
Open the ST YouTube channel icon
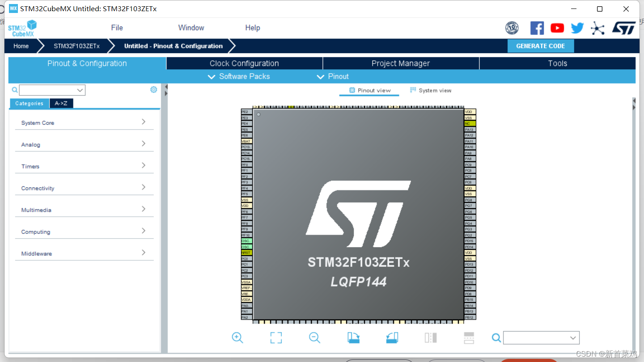click(x=557, y=28)
